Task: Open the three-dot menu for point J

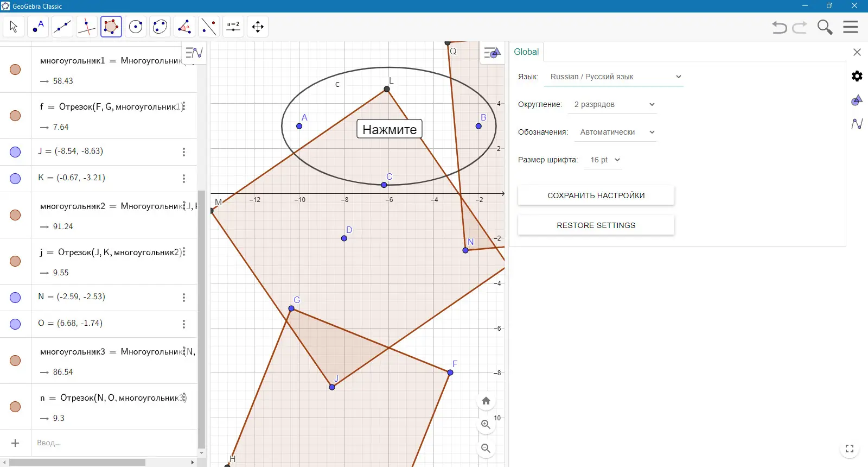Action: tap(184, 152)
